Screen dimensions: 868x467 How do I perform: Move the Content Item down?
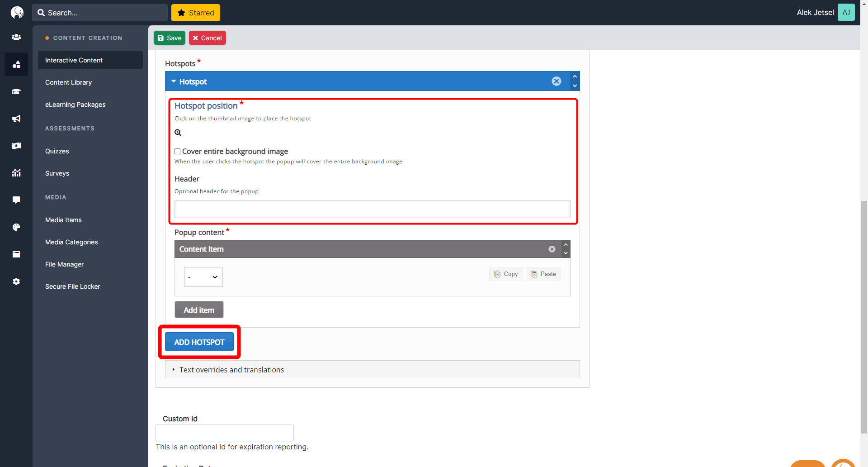pos(566,253)
